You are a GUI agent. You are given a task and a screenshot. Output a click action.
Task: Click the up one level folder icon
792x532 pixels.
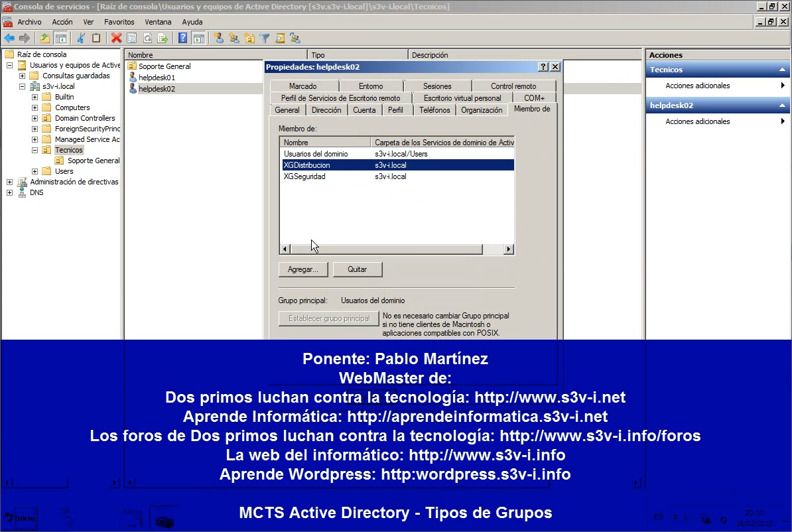(x=45, y=38)
